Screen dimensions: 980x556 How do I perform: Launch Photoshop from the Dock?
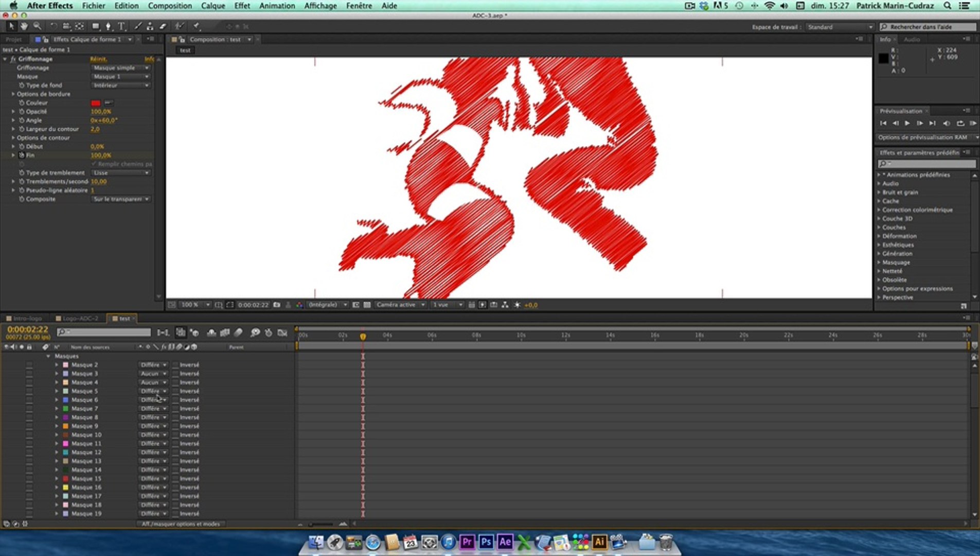coord(486,542)
